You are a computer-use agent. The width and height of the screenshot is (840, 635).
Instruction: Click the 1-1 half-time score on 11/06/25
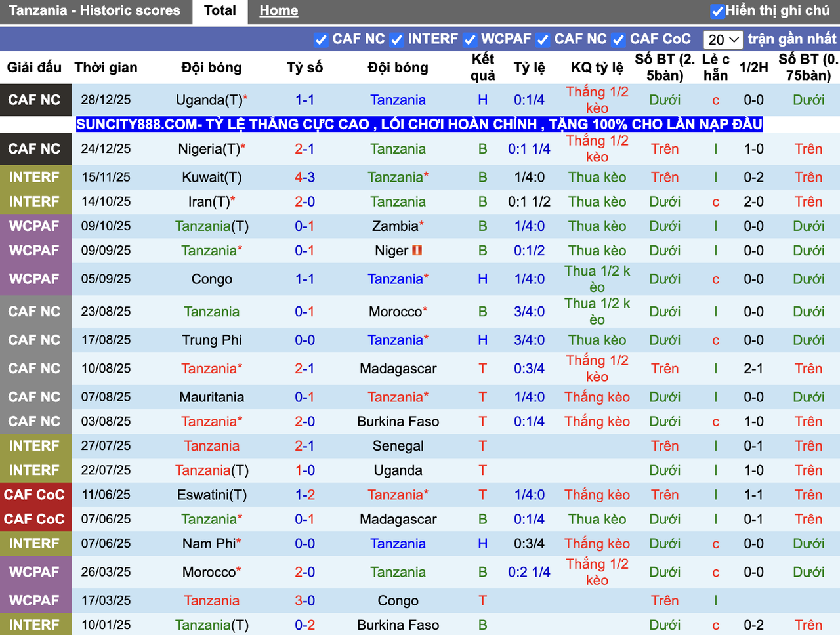753,495
